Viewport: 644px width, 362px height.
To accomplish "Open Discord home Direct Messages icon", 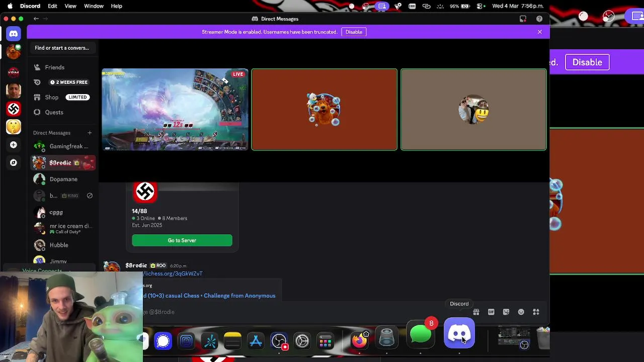I will pyautogui.click(x=14, y=34).
